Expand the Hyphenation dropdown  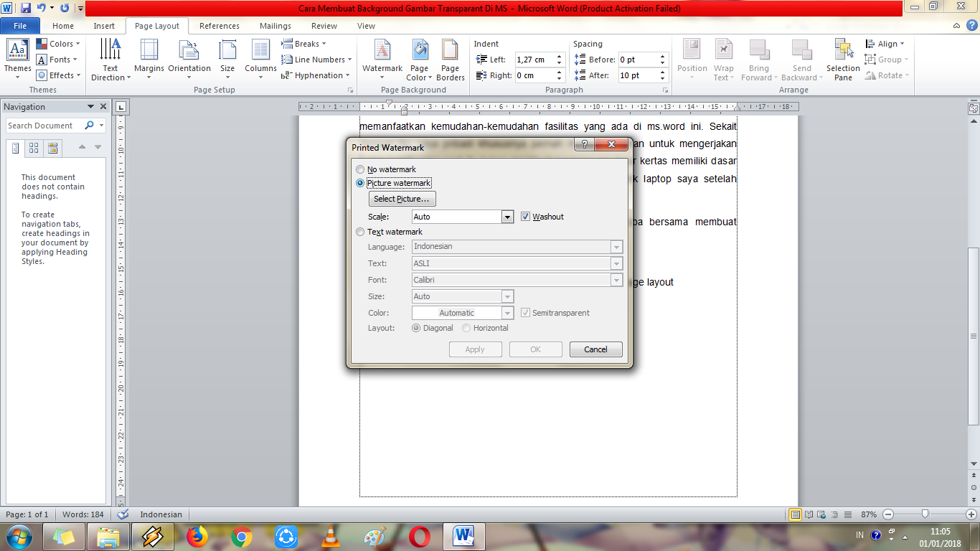pos(316,75)
